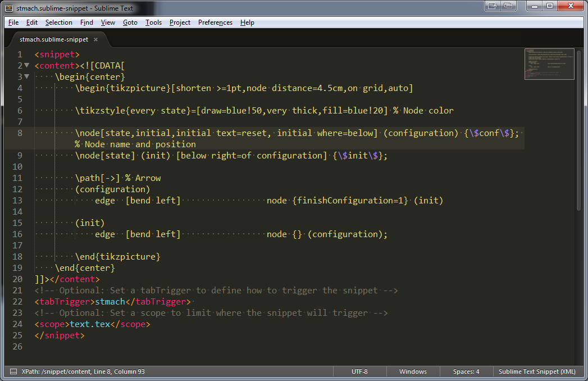The height and width of the screenshot is (381, 588).
Task: Click the minimap code preview
Action: [549, 63]
